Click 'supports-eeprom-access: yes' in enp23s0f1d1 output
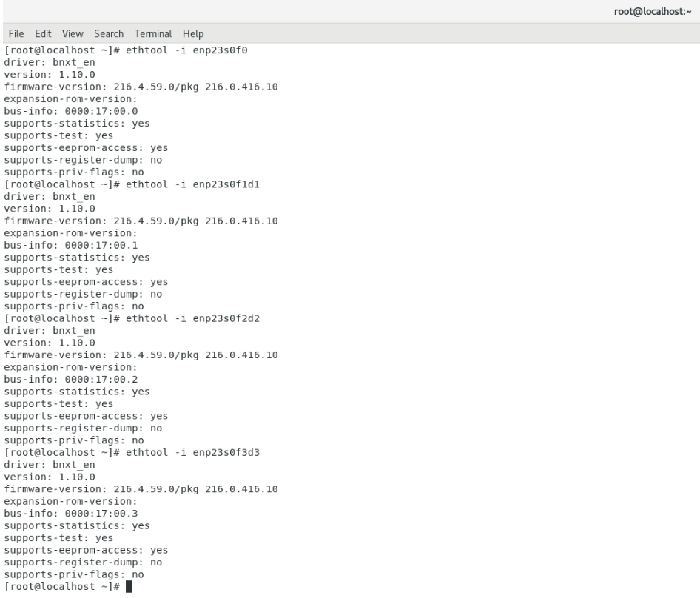This screenshot has height=598, width=700. pos(86,282)
